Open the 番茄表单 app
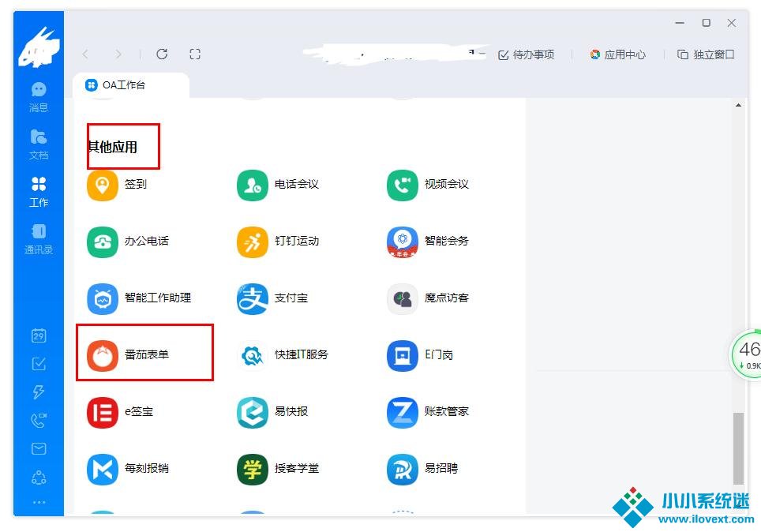 coord(128,355)
